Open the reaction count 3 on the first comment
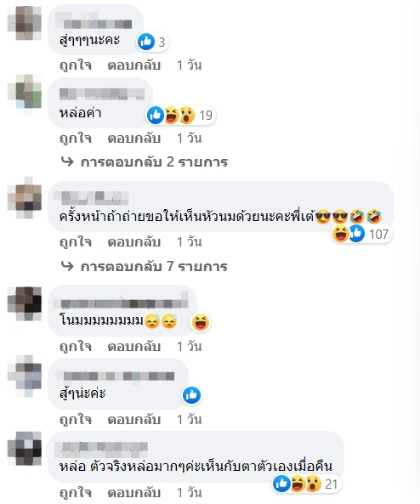Screen dimensions: 420x504 point(153,42)
